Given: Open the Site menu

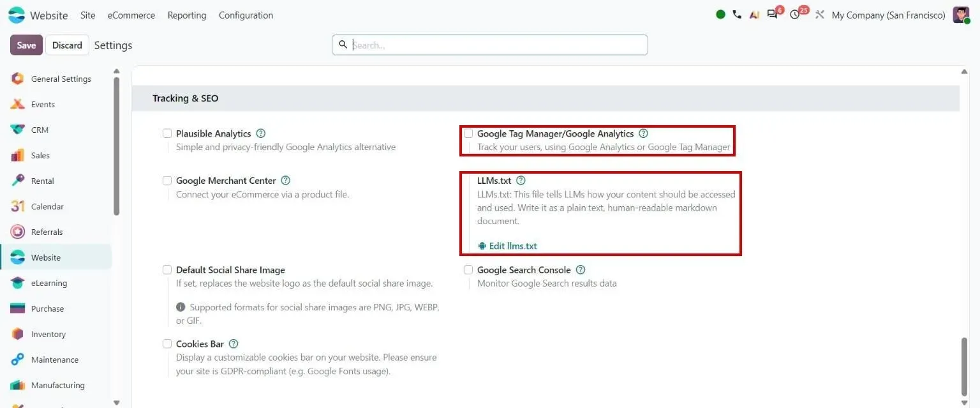Looking at the screenshot, I should pos(88,15).
